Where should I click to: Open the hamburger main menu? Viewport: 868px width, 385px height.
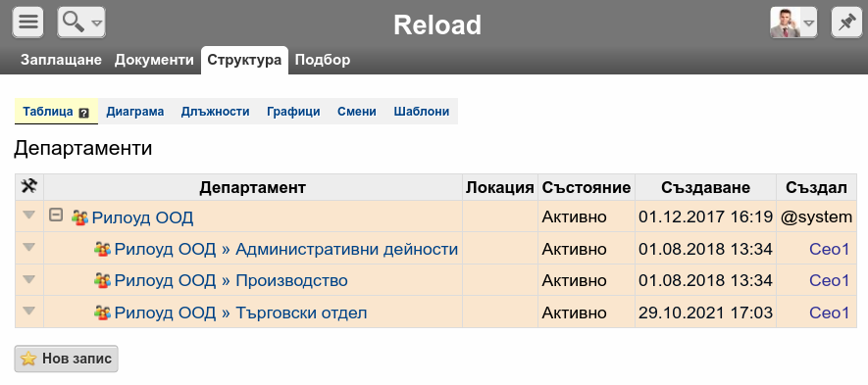pos(27,23)
